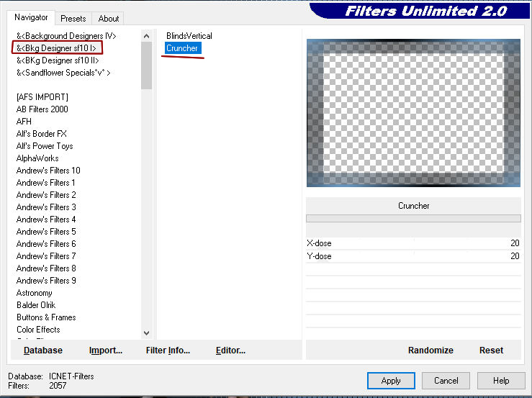The width and height of the screenshot is (532, 398).
Task: Select Andrew's Filters 1
Action: click(46, 183)
